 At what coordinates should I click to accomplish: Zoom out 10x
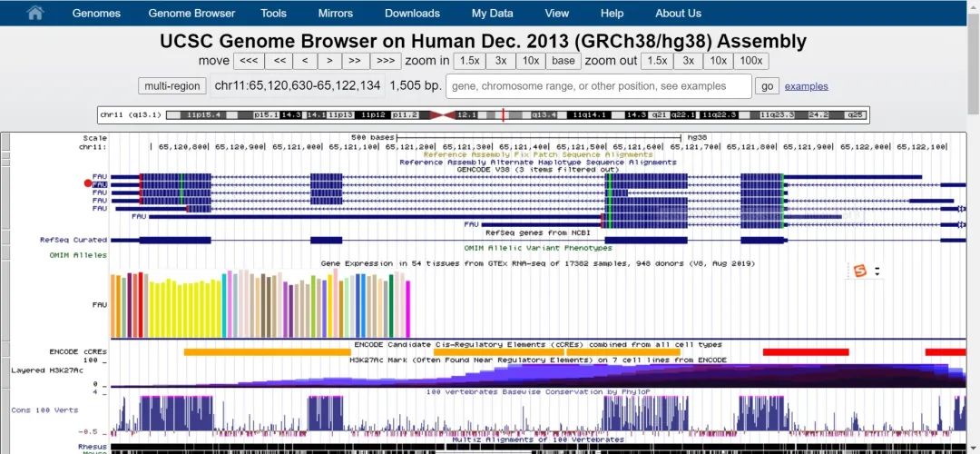718,61
